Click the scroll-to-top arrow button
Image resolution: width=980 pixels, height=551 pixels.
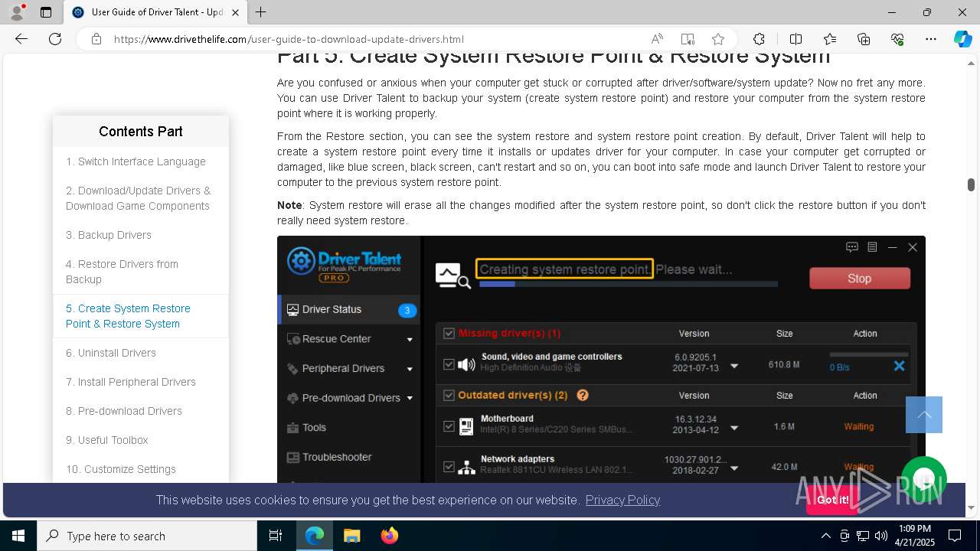click(x=924, y=415)
